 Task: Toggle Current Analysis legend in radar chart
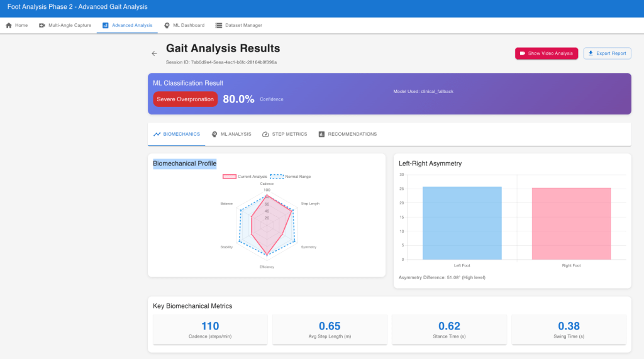[x=245, y=177]
